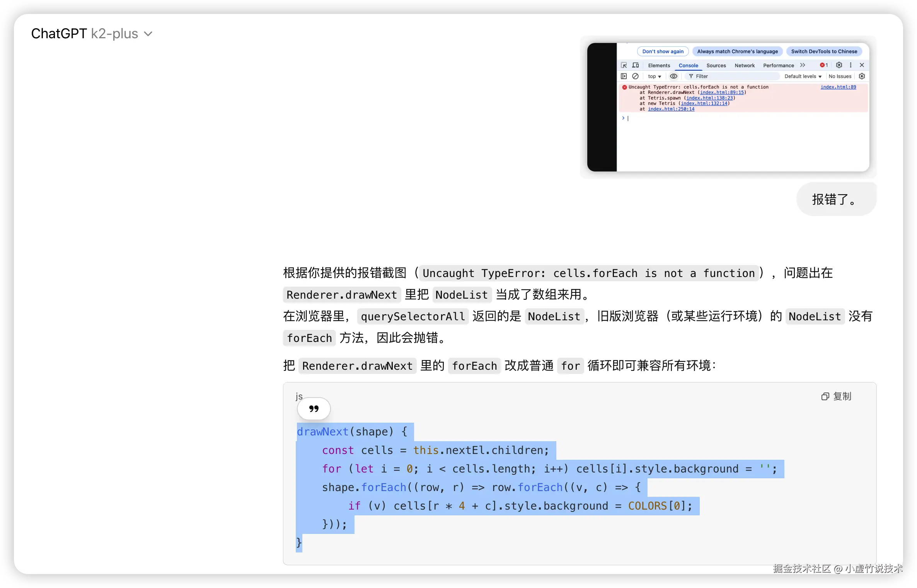Open DevTools settings gear

[839, 65]
